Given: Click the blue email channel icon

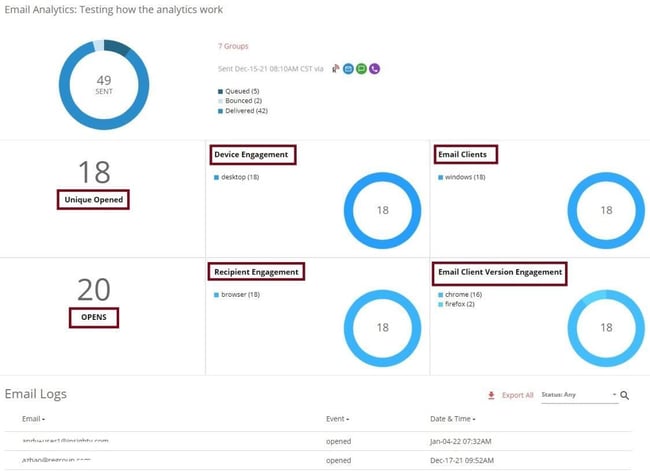Looking at the screenshot, I should [348, 69].
